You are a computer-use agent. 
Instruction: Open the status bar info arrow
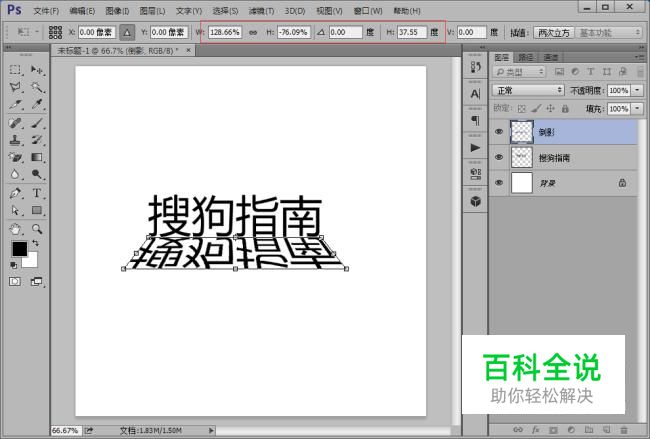coord(211,431)
